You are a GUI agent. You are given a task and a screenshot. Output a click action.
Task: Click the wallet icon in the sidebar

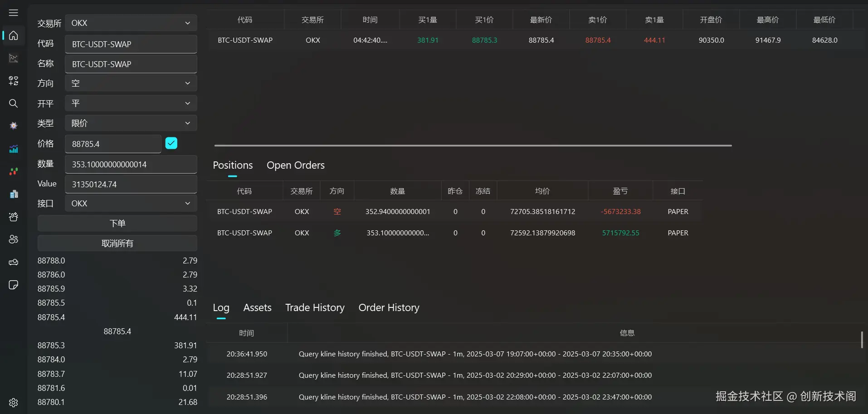point(13,262)
